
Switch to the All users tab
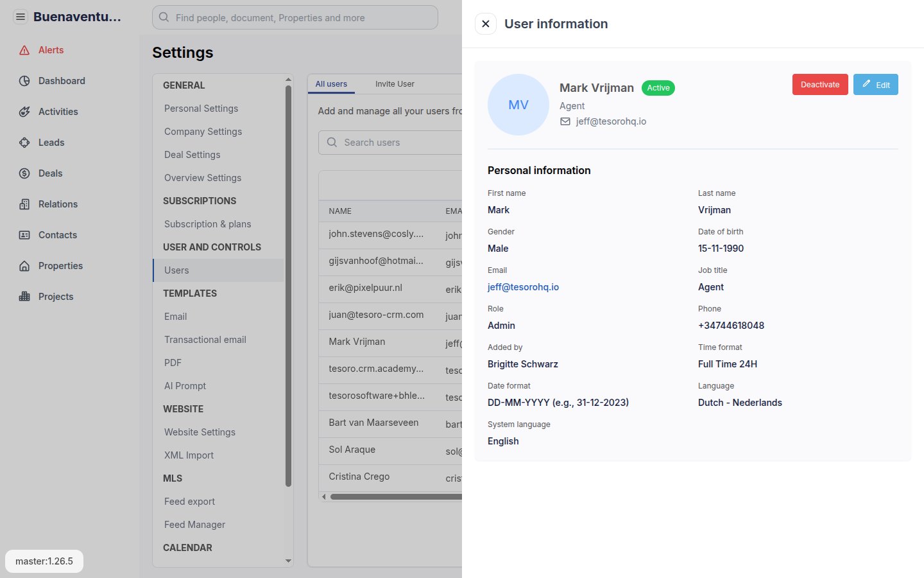331,84
